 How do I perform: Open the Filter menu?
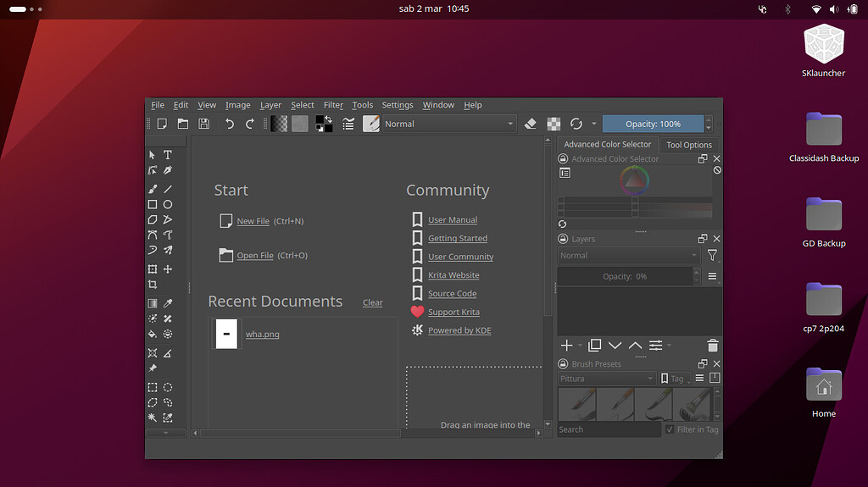pyautogui.click(x=333, y=105)
